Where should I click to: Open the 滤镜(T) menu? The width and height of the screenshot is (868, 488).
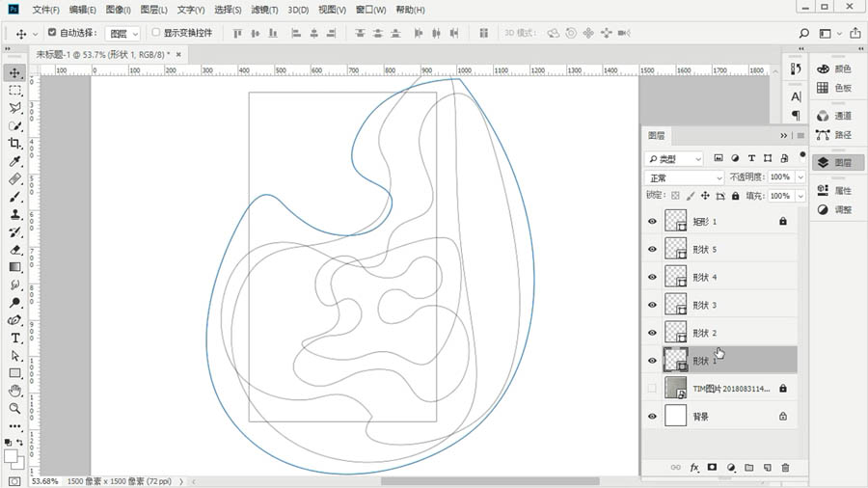(x=263, y=10)
